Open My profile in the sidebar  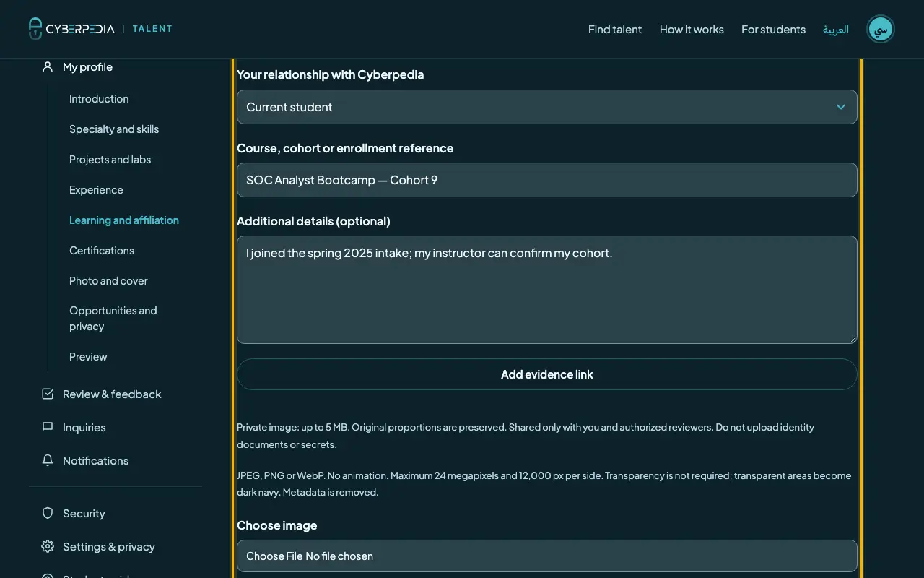[87, 66]
